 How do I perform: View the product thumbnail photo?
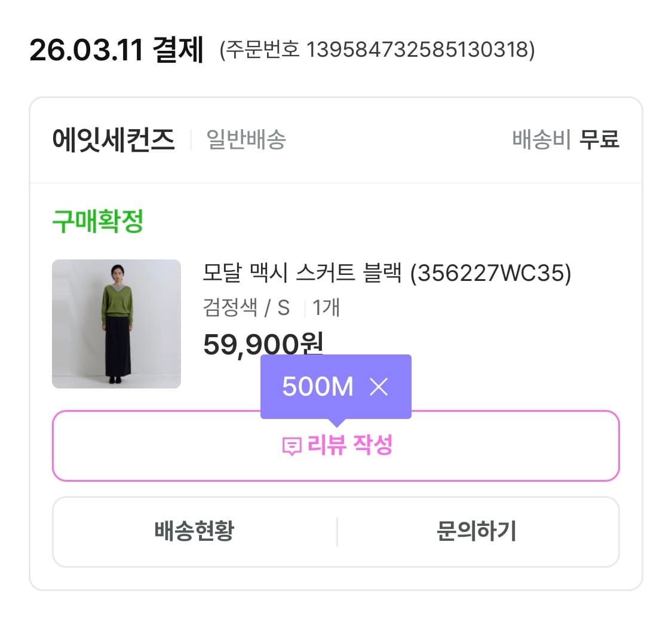click(x=116, y=324)
